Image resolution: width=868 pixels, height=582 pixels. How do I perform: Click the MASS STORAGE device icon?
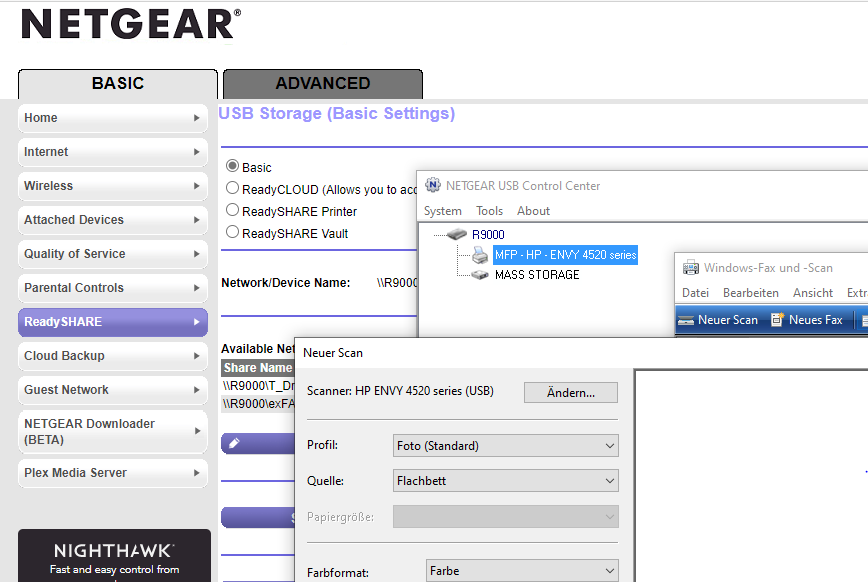click(478, 274)
